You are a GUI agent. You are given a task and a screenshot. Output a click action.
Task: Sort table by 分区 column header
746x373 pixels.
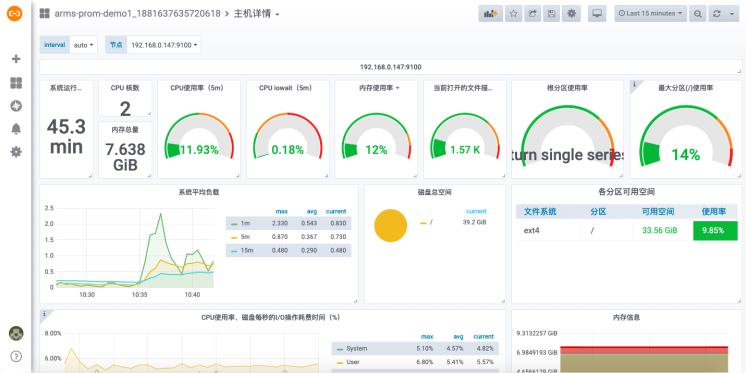(x=598, y=212)
